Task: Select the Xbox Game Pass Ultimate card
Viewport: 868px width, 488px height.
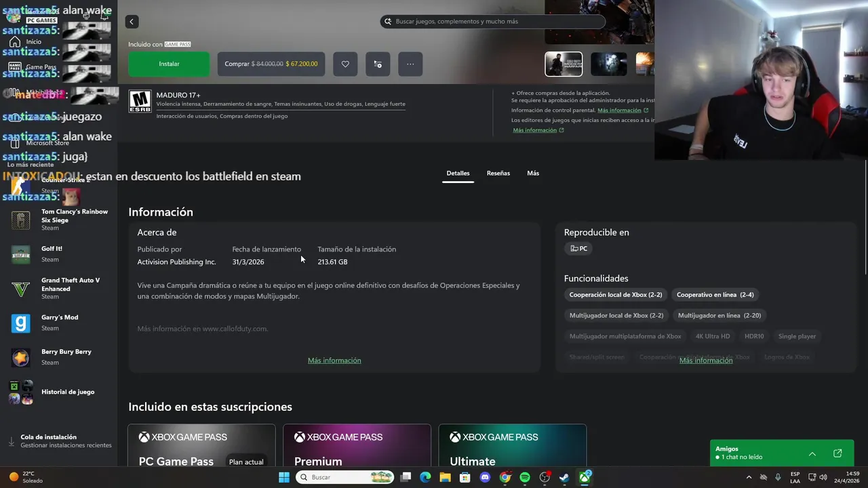Action: 512,445
